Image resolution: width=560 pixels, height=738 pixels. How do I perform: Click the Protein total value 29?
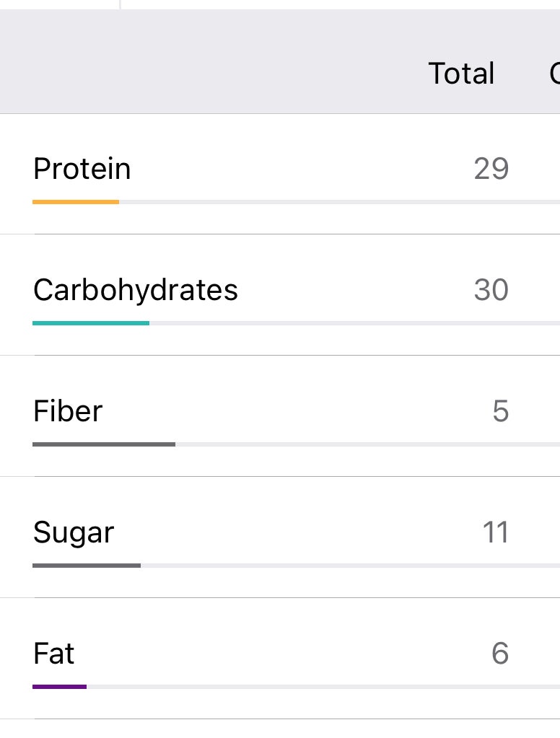(491, 169)
